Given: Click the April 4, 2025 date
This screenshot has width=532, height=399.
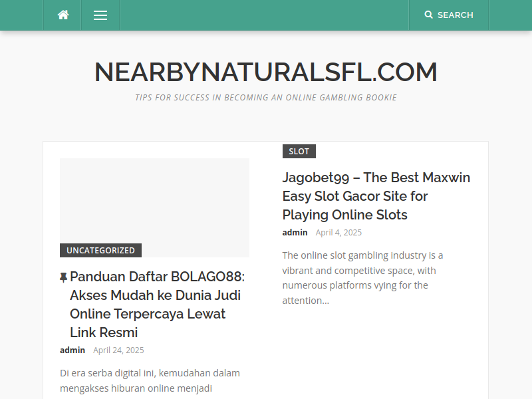Looking at the screenshot, I should [x=338, y=232].
